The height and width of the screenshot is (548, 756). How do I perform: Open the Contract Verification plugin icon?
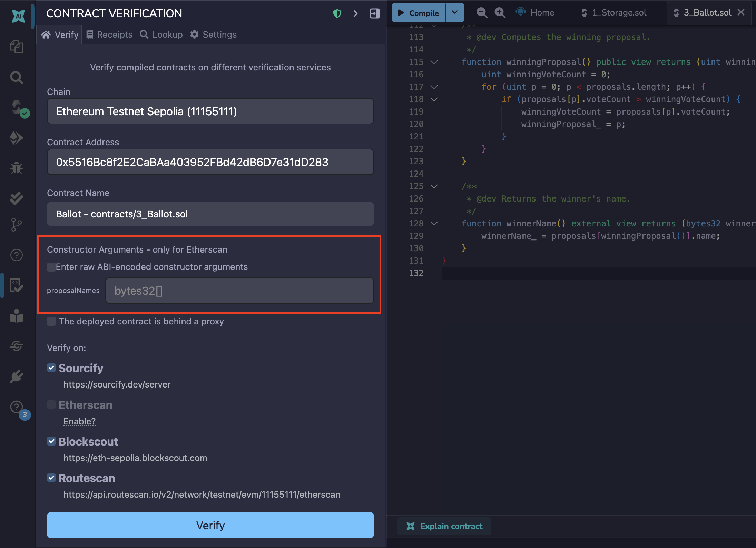tap(17, 285)
